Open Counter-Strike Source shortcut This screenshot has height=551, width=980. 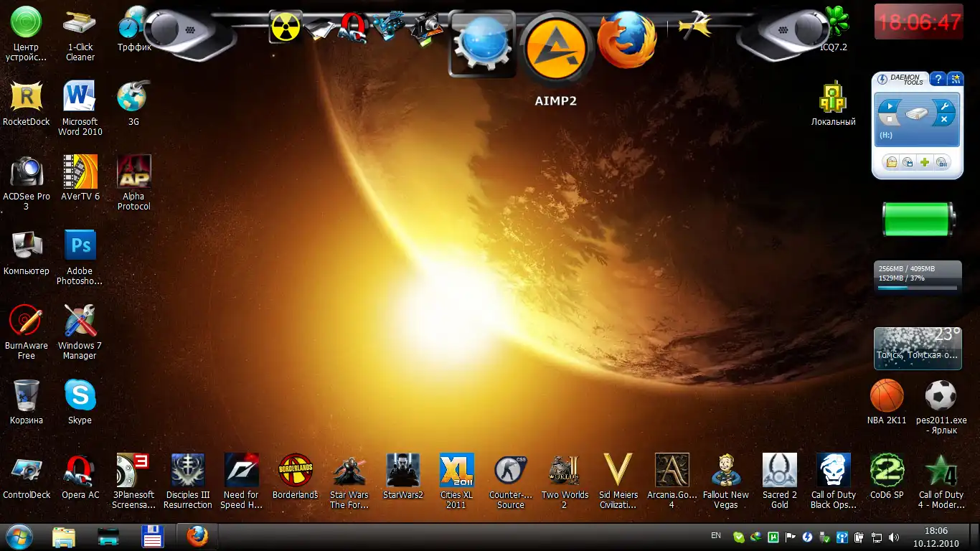click(x=511, y=471)
